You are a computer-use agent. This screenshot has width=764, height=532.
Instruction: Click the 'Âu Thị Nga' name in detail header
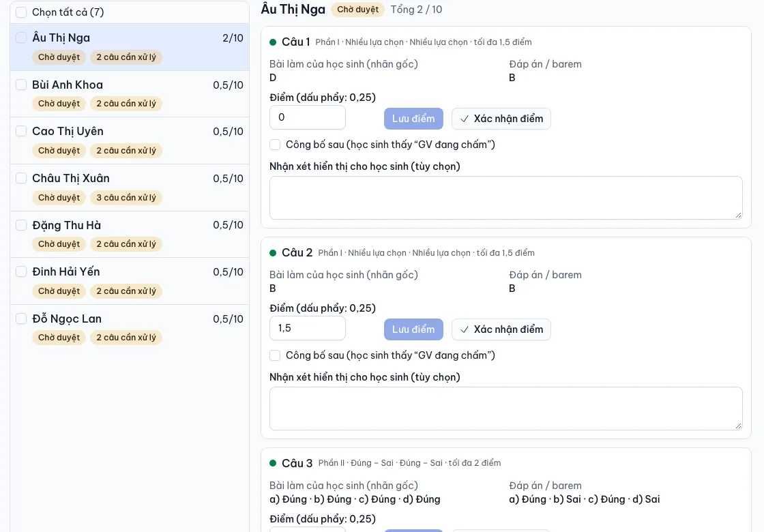point(293,9)
